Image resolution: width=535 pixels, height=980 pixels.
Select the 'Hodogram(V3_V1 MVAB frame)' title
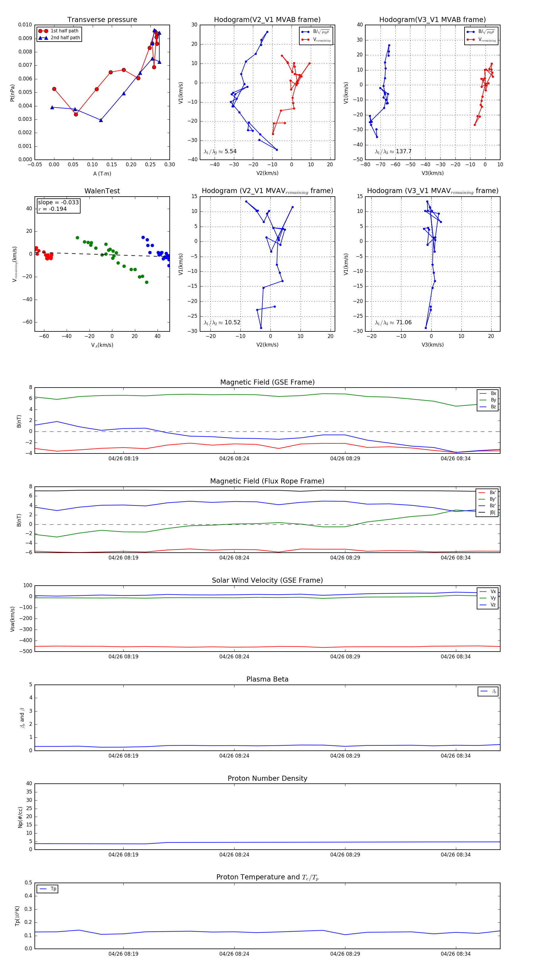coord(432,20)
